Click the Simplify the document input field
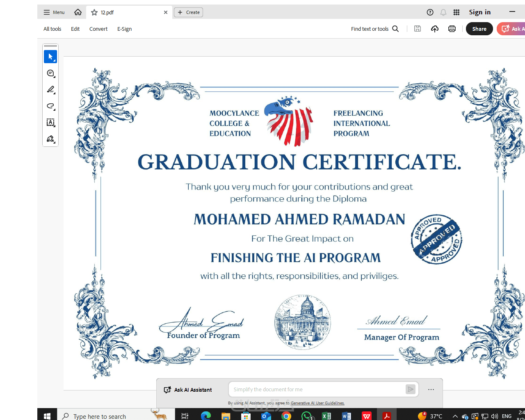525x420 pixels. click(318, 390)
